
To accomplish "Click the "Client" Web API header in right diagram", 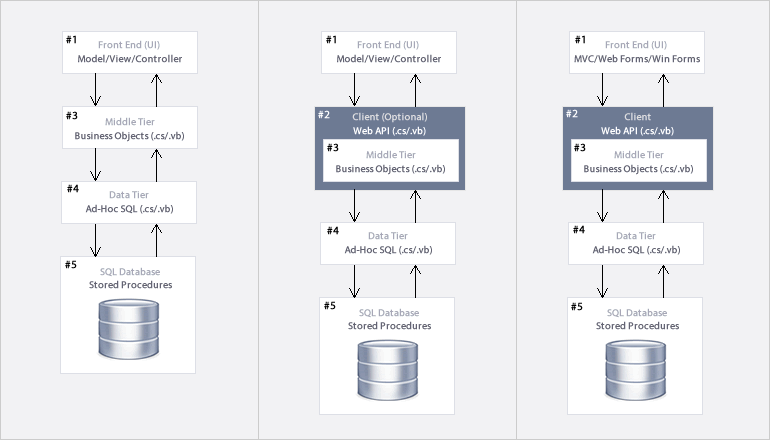I will (637, 123).
